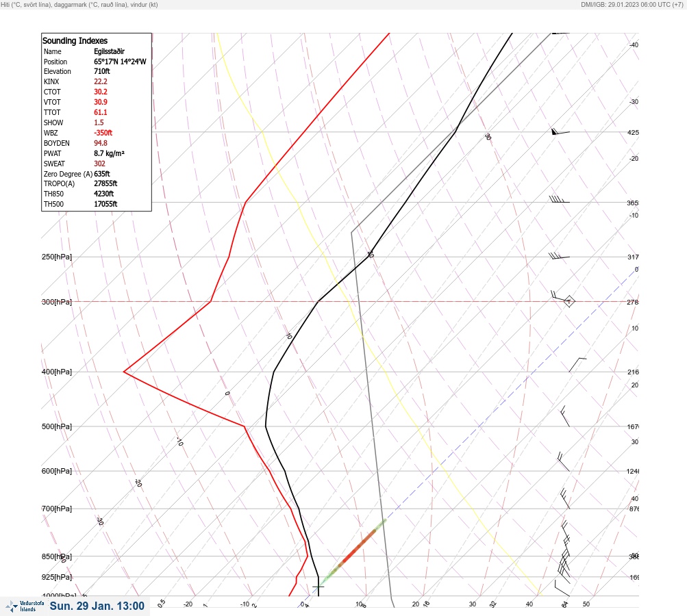This screenshot has width=687, height=616.
Task: Click the TH500 value 17055ft
Action: point(105,204)
